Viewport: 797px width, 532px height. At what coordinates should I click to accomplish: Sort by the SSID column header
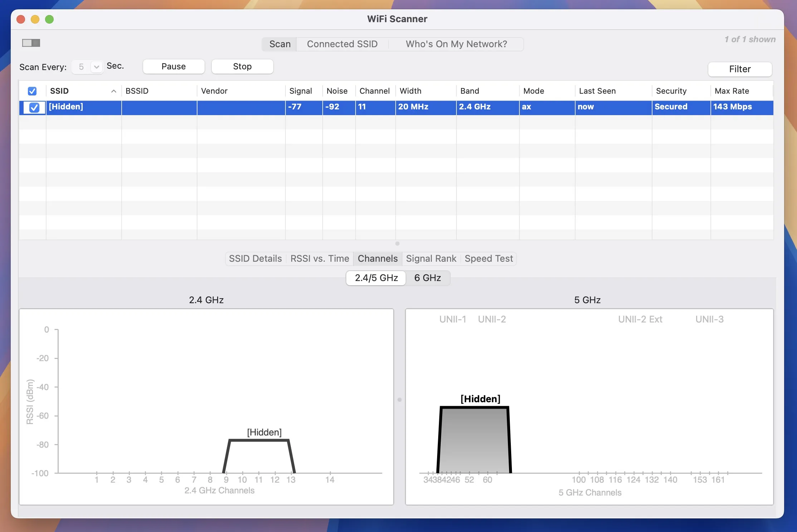point(84,91)
